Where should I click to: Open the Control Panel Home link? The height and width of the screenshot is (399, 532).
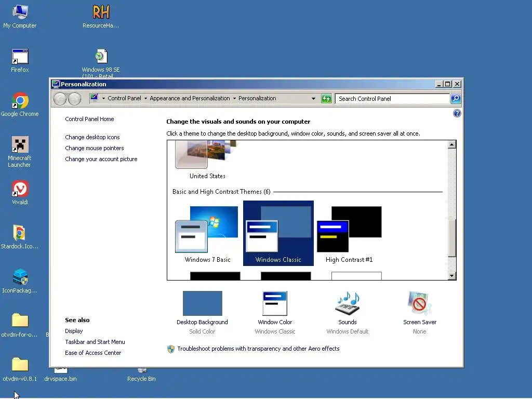[x=89, y=119]
